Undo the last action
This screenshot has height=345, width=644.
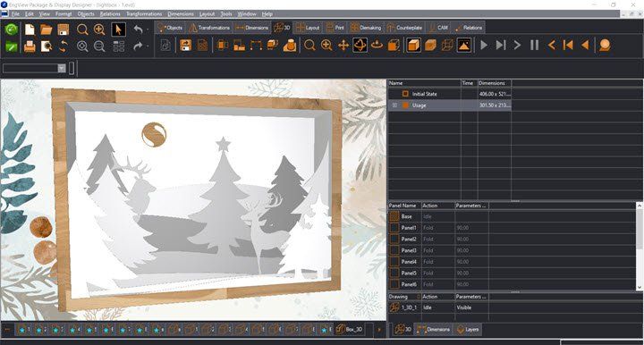pos(138,29)
